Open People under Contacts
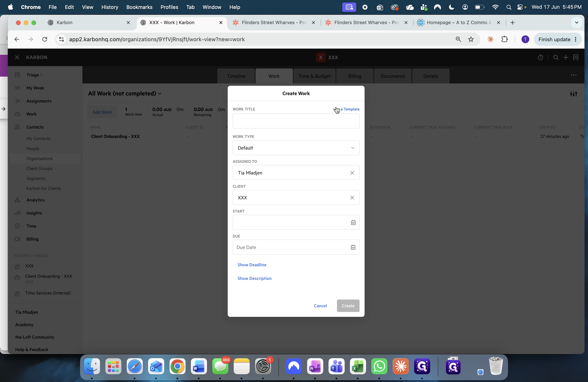 (x=33, y=149)
